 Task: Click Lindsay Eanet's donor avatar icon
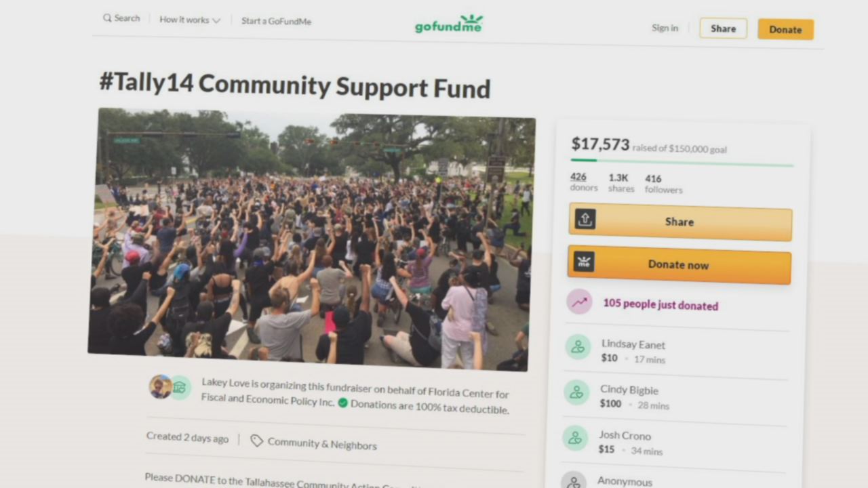click(578, 347)
